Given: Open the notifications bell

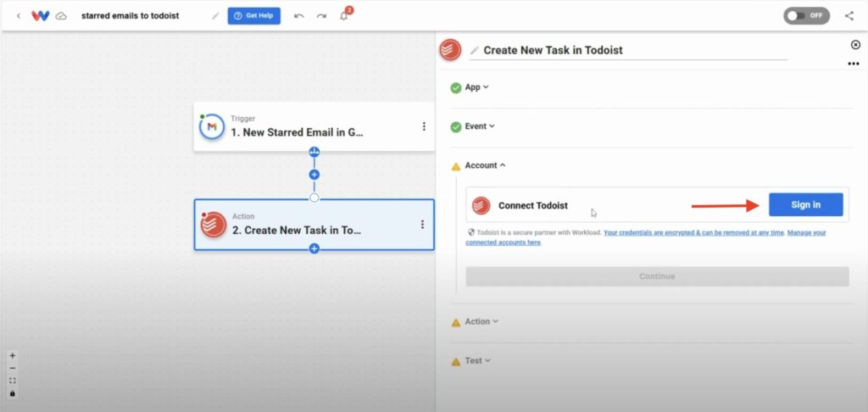Looking at the screenshot, I should tap(345, 15).
